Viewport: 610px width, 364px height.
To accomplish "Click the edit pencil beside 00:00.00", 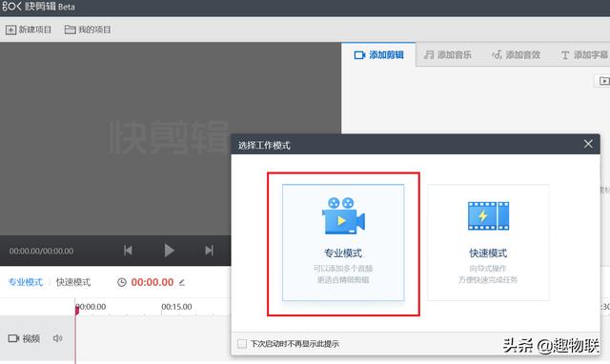I will point(182,282).
